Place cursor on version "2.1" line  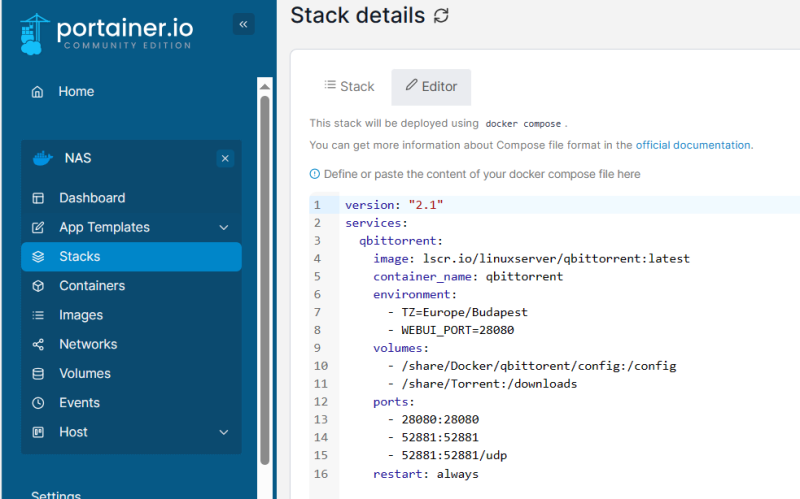pos(394,205)
